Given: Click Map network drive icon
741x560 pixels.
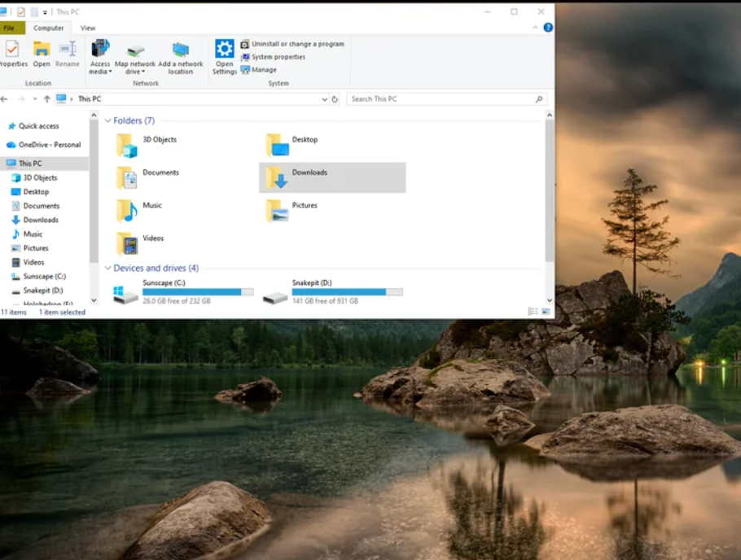Looking at the screenshot, I should 135,50.
